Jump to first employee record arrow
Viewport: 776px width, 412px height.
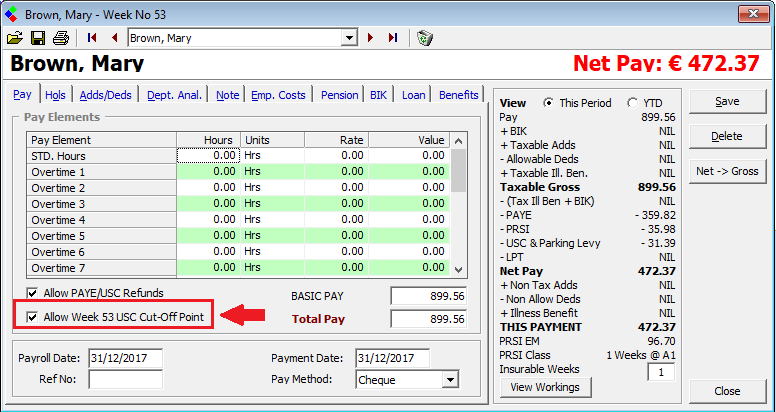click(92, 38)
